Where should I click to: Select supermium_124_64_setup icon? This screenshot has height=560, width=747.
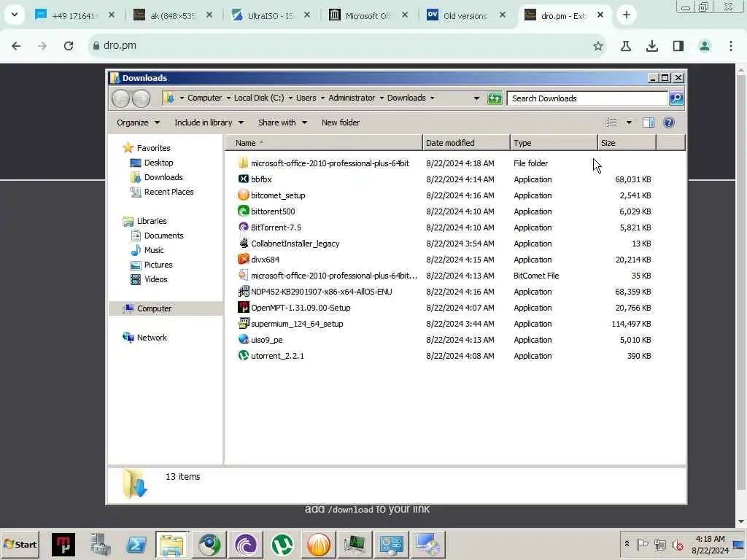pyautogui.click(x=244, y=323)
